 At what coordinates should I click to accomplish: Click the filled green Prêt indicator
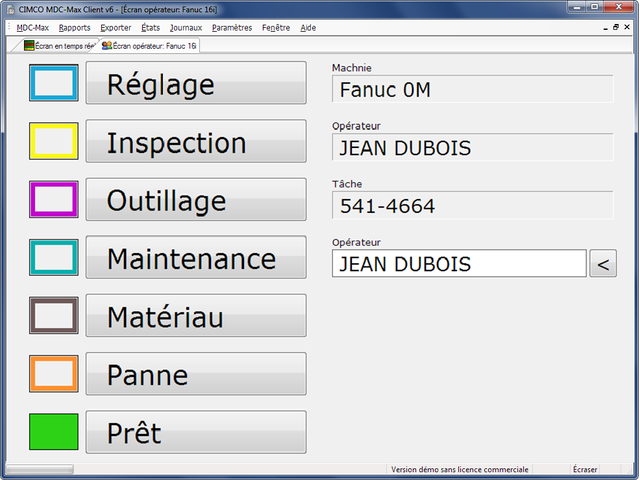click(54, 432)
